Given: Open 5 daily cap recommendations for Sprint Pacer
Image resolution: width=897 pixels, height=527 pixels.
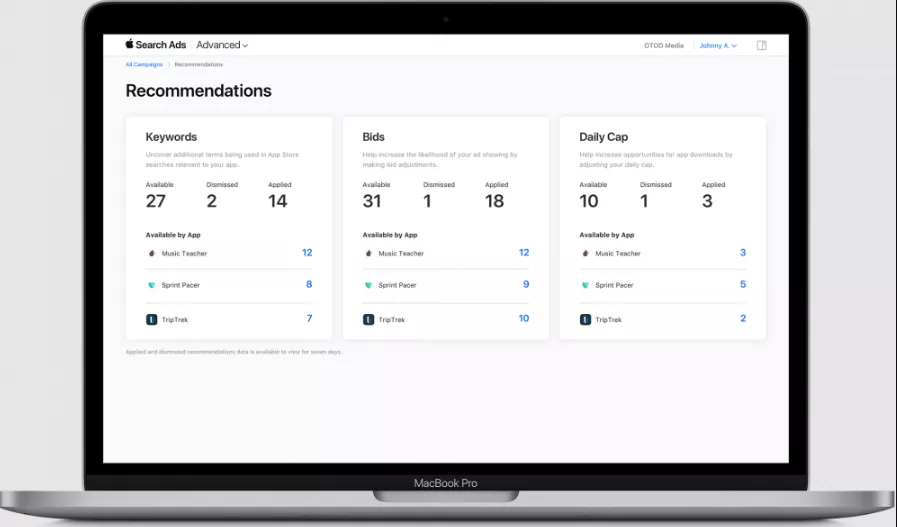Looking at the screenshot, I should click(743, 284).
